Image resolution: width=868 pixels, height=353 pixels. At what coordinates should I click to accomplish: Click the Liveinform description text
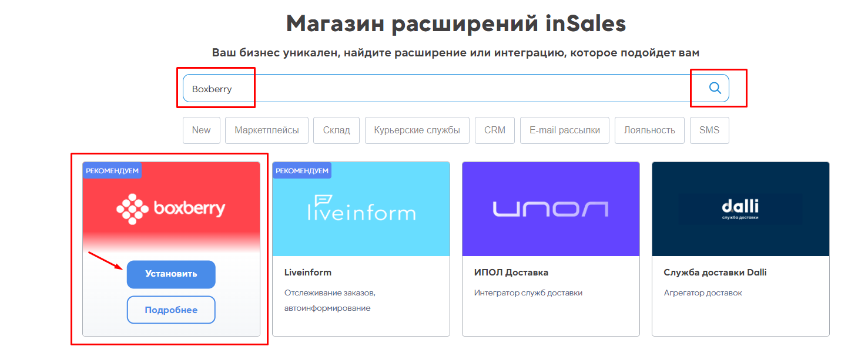[330, 300]
